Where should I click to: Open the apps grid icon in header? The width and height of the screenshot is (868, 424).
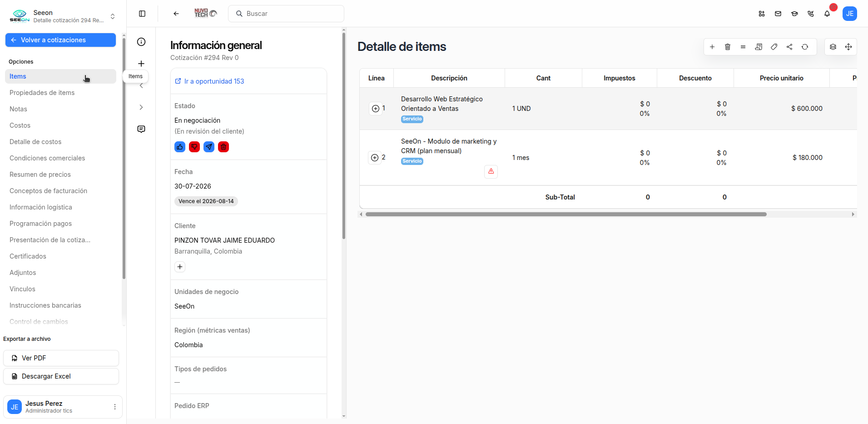click(x=762, y=14)
